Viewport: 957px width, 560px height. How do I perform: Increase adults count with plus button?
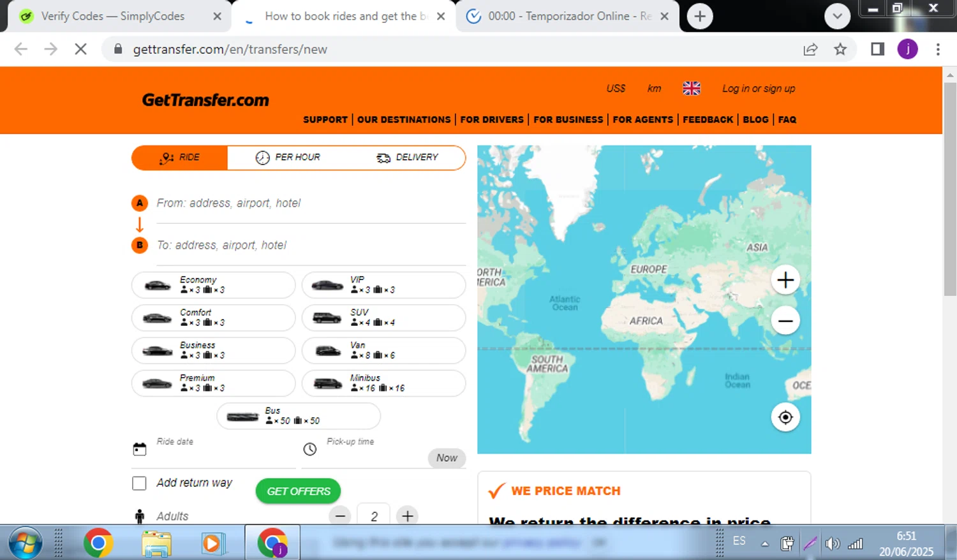tap(408, 515)
